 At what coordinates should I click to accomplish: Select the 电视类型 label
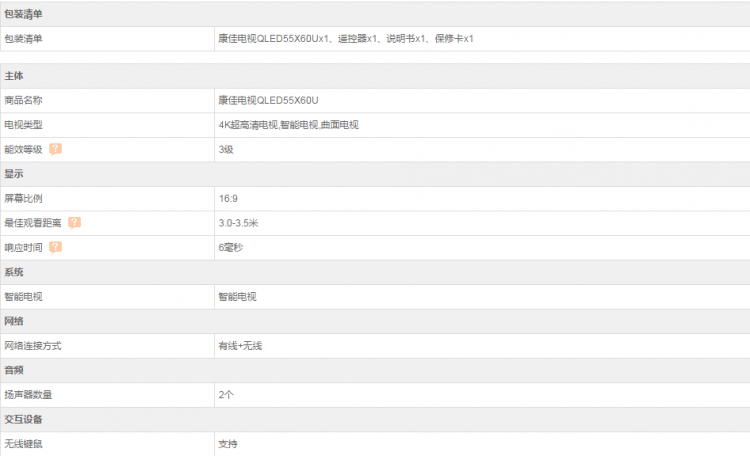click(x=23, y=125)
